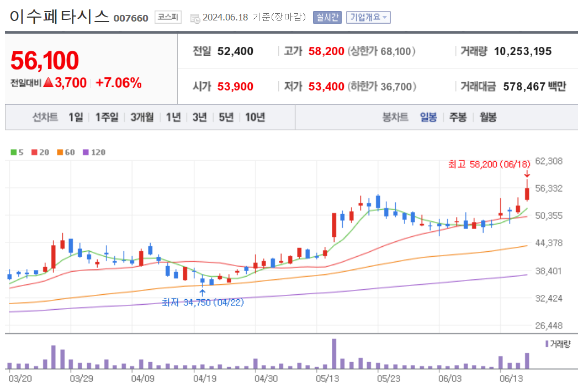Click the trading value 578,467 백만
578x392 pixels.
[x=534, y=87]
